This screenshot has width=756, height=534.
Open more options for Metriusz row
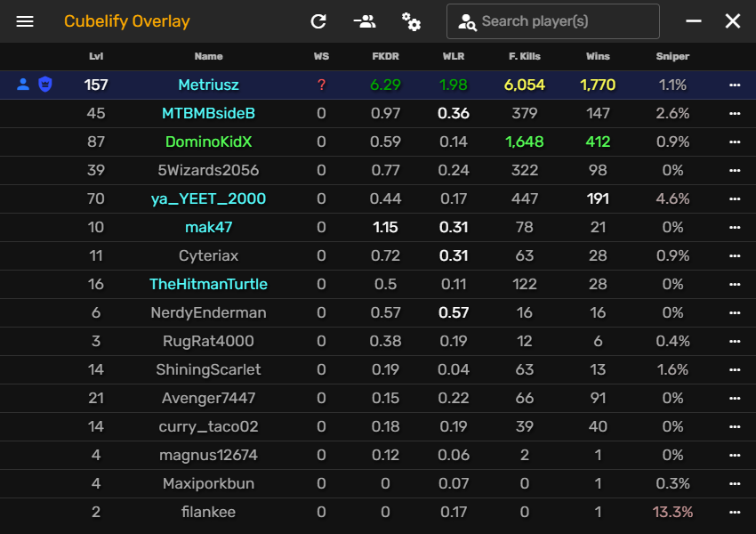(735, 85)
